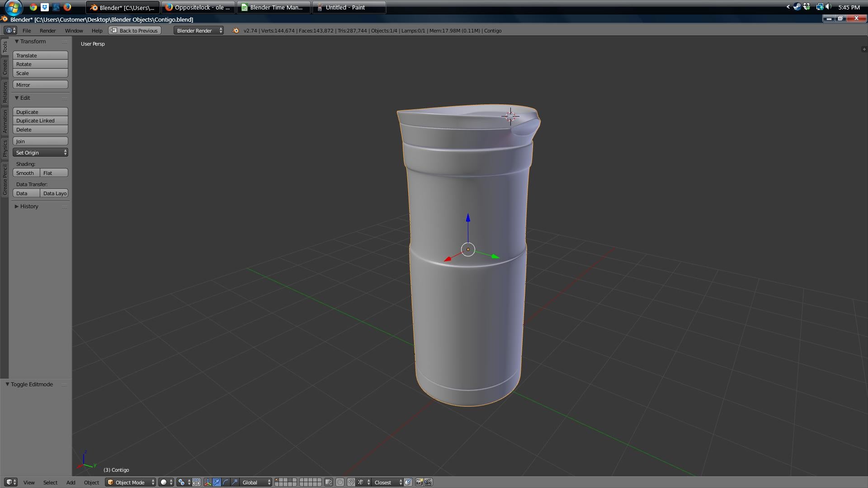Toggle align rotation with snapping target
Screen dimensions: 868x488
tap(408, 482)
